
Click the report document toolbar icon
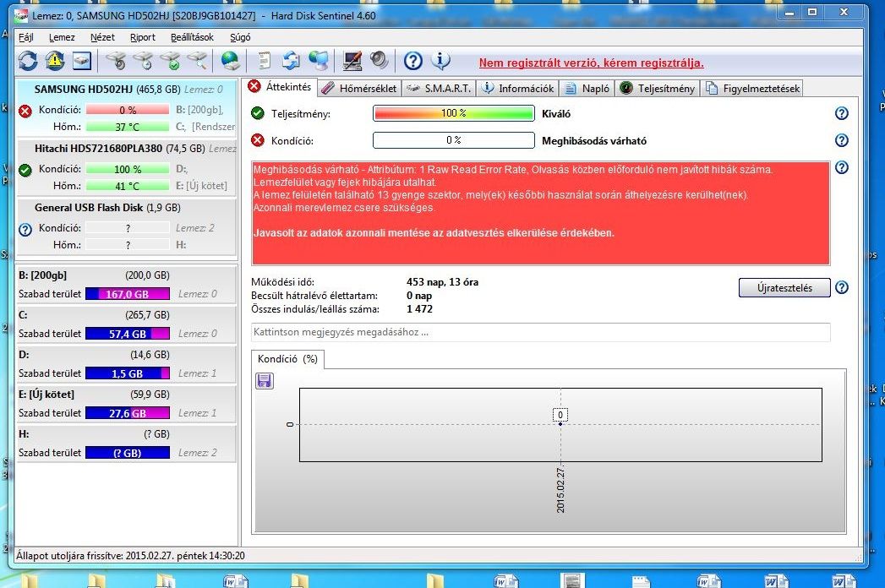(x=264, y=60)
